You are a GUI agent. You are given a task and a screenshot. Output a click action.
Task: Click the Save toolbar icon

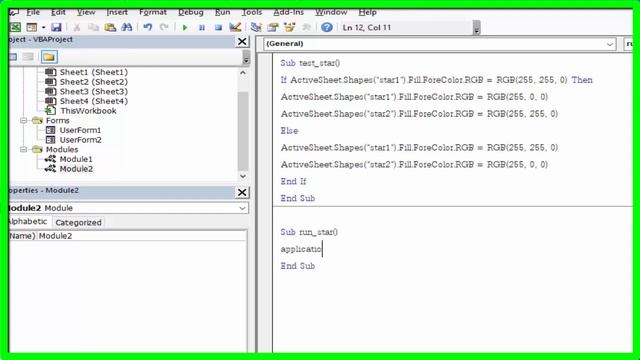(56, 27)
